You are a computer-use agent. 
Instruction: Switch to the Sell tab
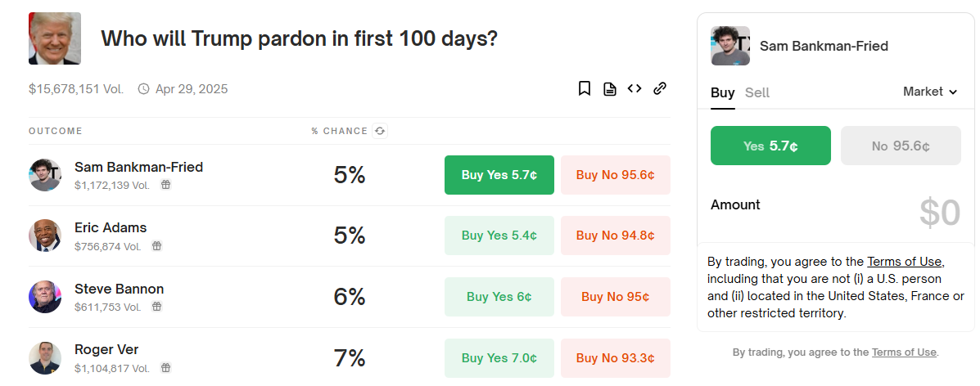tap(757, 93)
